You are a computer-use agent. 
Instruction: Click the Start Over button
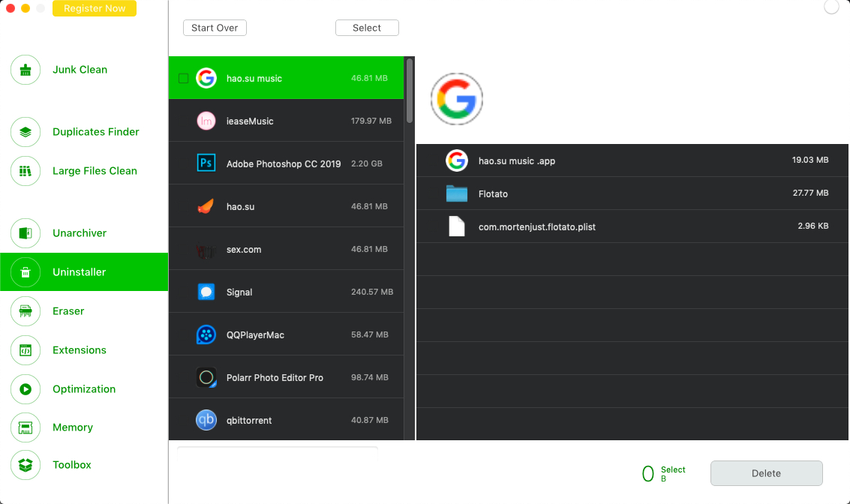tap(215, 28)
